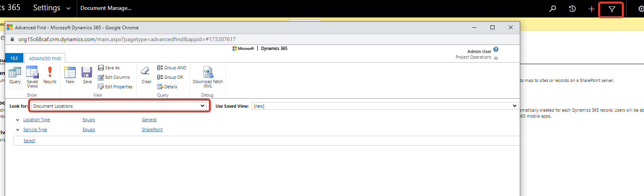This screenshot has height=196, width=644.
Task: Click the browser address bar URL
Action: click(127, 39)
